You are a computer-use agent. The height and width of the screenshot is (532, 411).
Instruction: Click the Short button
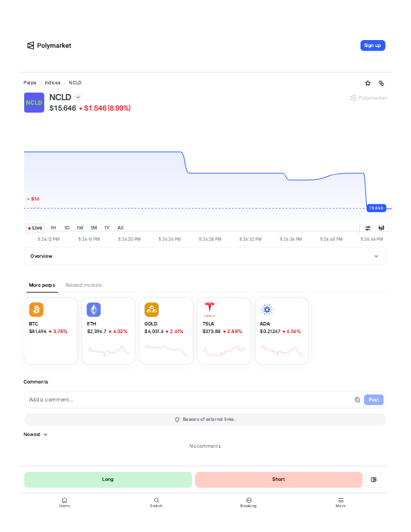pyautogui.click(x=279, y=479)
